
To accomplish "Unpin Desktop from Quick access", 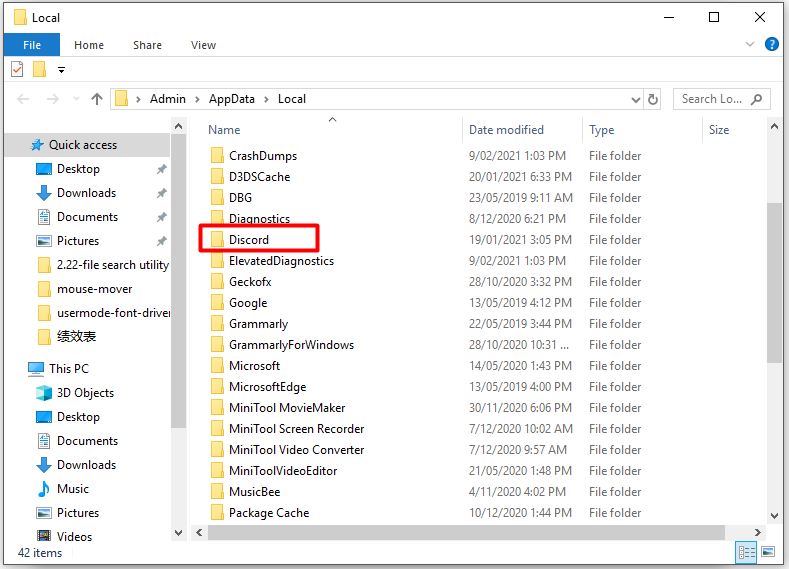I will [x=161, y=169].
